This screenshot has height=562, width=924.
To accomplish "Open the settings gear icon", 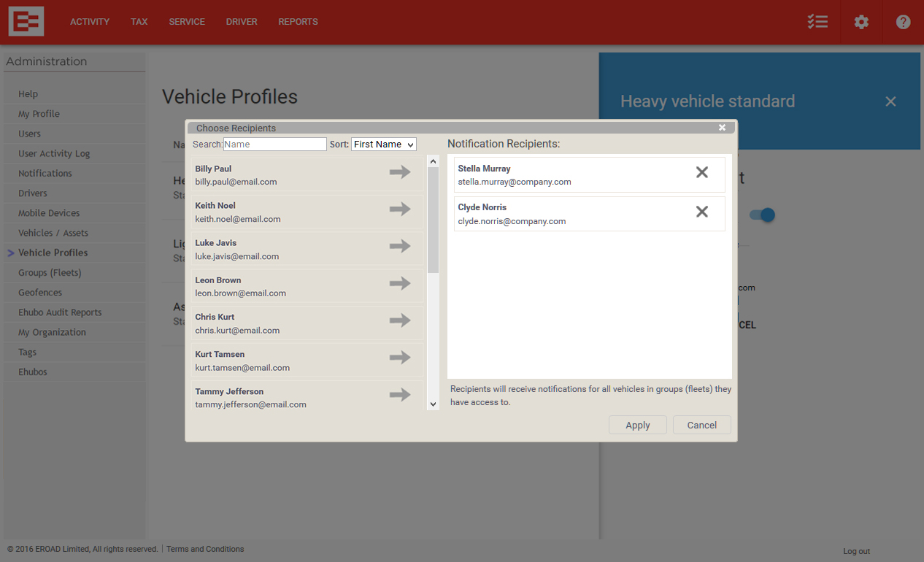I will [x=861, y=22].
